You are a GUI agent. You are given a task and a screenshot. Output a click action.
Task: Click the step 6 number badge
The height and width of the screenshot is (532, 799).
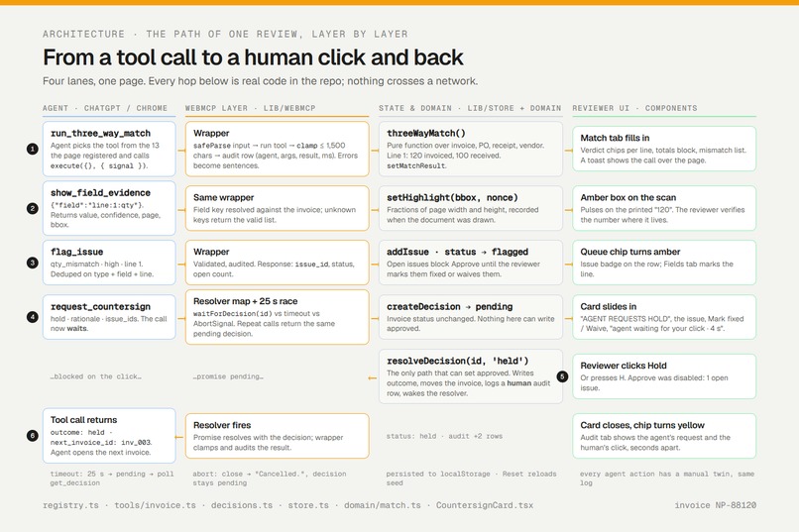pyautogui.click(x=32, y=436)
